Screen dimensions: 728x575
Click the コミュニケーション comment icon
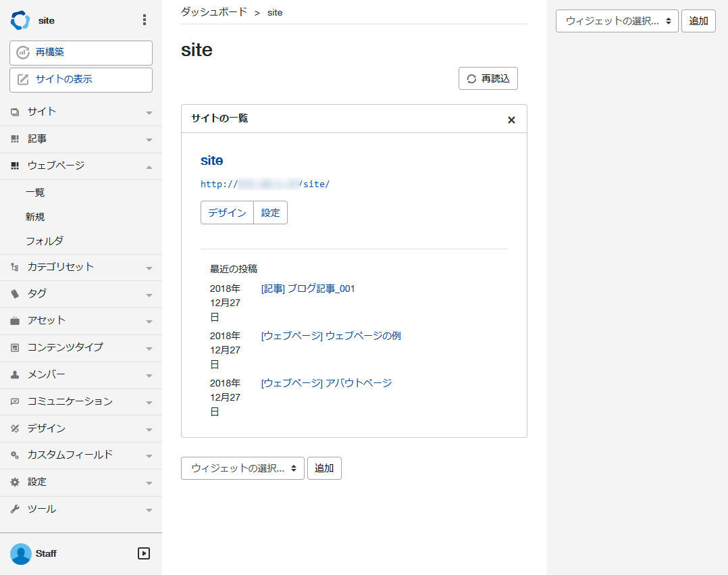coord(15,401)
